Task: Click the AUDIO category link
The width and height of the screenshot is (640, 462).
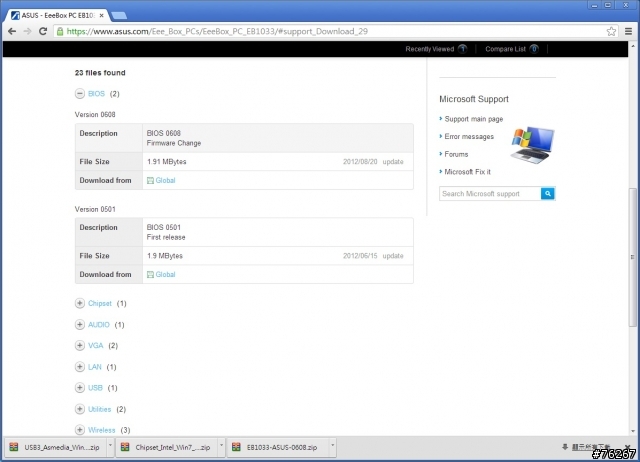Action: point(99,324)
